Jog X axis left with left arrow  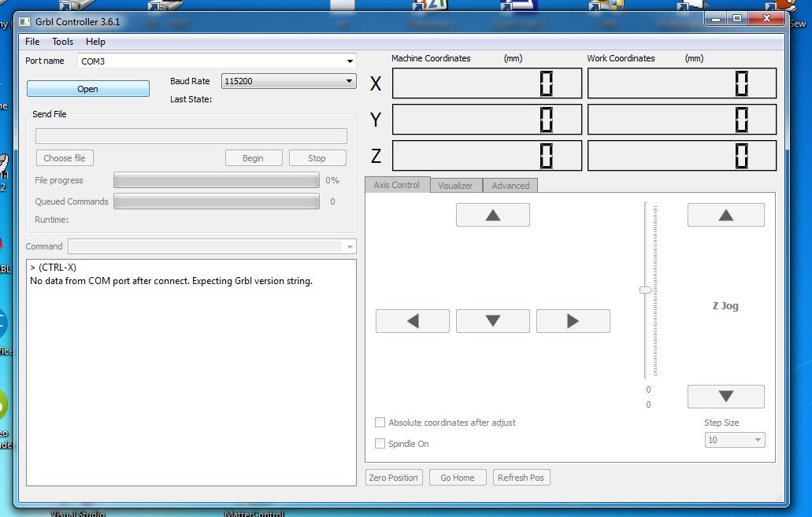pos(412,321)
